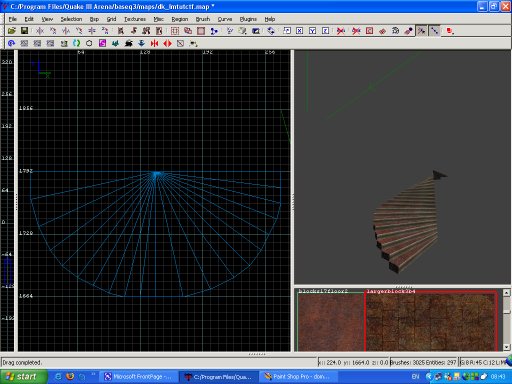Image resolution: width=512 pixels, height=384 pixels.
Task: Click the texture browser scroll up arrow
Action: [x=506, y=293]
